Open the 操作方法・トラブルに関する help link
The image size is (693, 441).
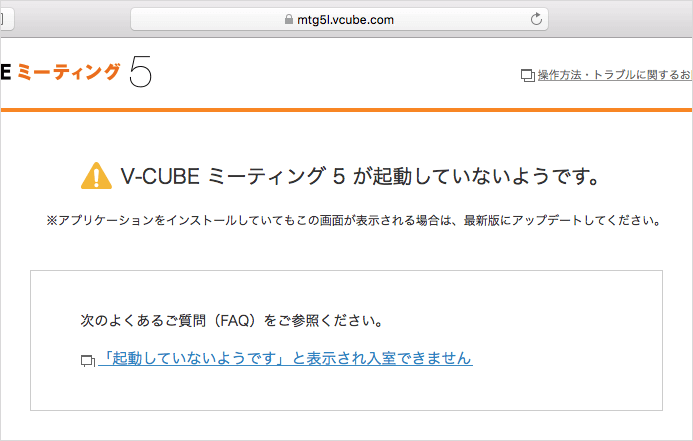[x=615, y=75]
